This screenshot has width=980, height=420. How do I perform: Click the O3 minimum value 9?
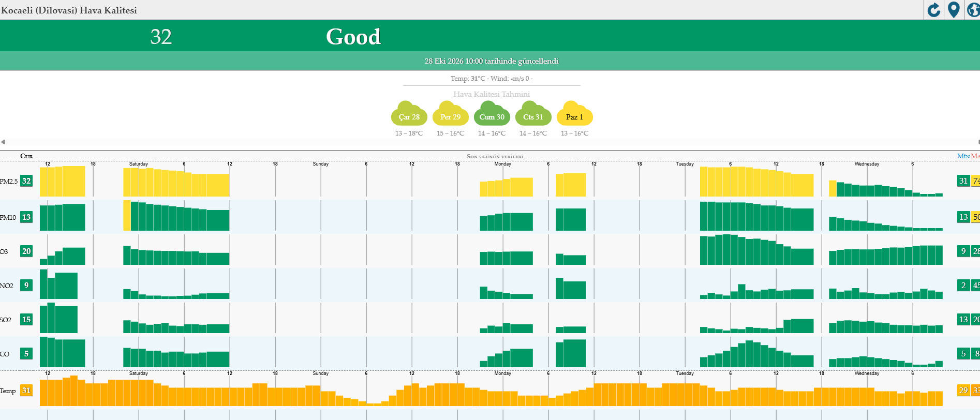[963, 251]
